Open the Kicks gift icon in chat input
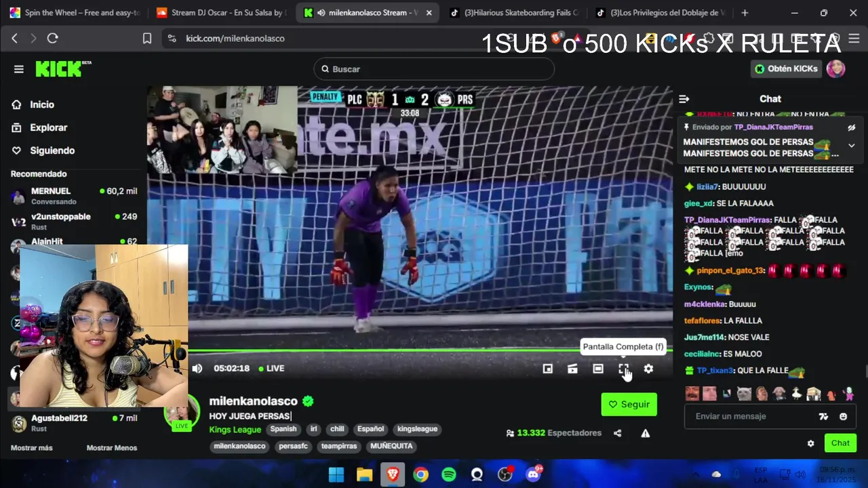 (x=823, y=417)
